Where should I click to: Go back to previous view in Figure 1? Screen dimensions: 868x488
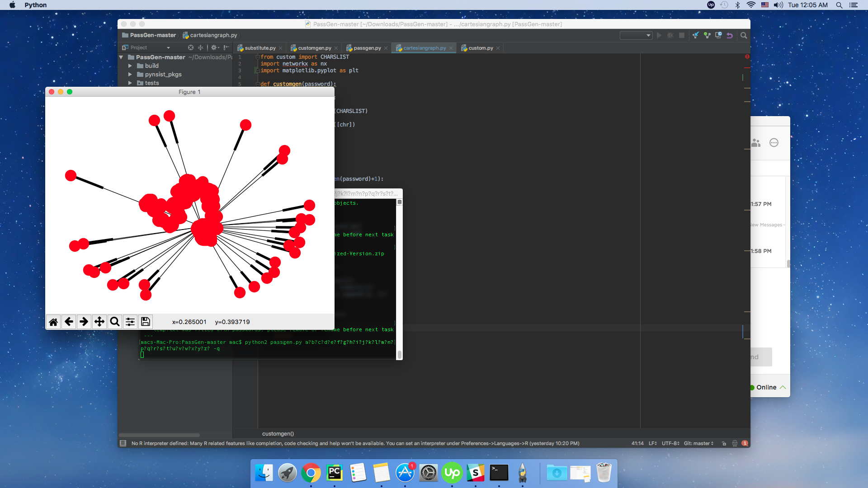(69, 321)
